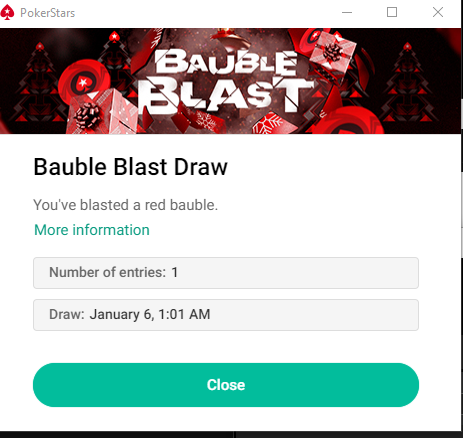Click the Bauble Blast Draw heading
Viewport: 463px width, 438px height.
point(130,167)
